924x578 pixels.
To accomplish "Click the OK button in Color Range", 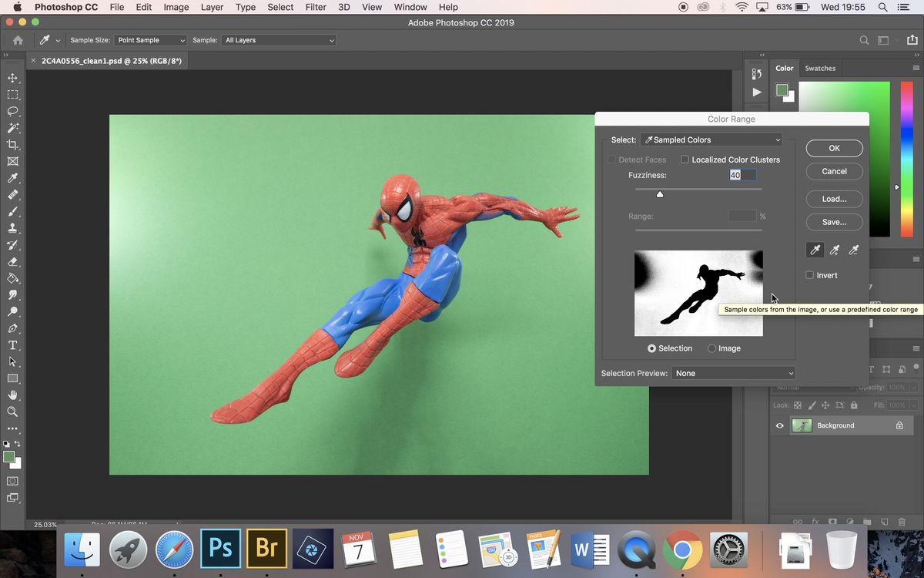I will click(x=834, y=148).
